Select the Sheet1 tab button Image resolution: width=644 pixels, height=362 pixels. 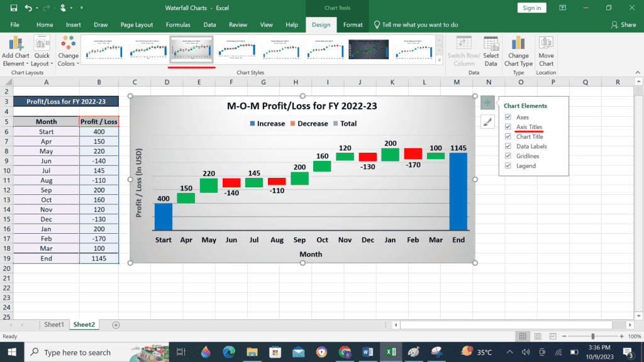[x=53, y=324]
